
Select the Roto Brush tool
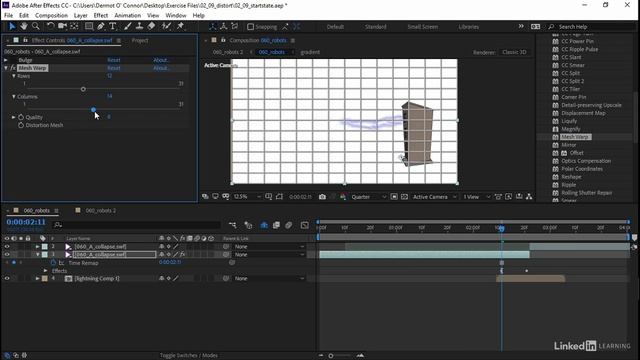point(166,26)
